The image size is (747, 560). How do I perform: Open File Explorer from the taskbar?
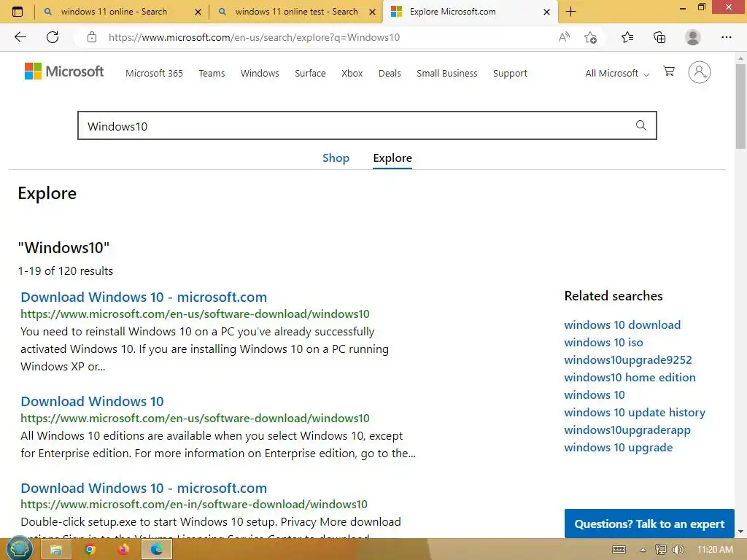[56, 550]
